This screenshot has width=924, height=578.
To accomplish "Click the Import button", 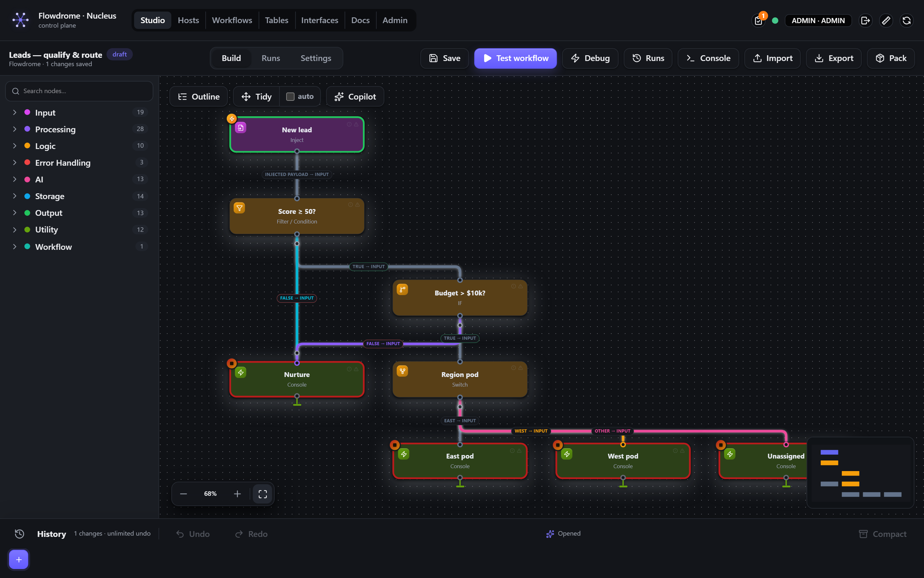I will [773, 58].
